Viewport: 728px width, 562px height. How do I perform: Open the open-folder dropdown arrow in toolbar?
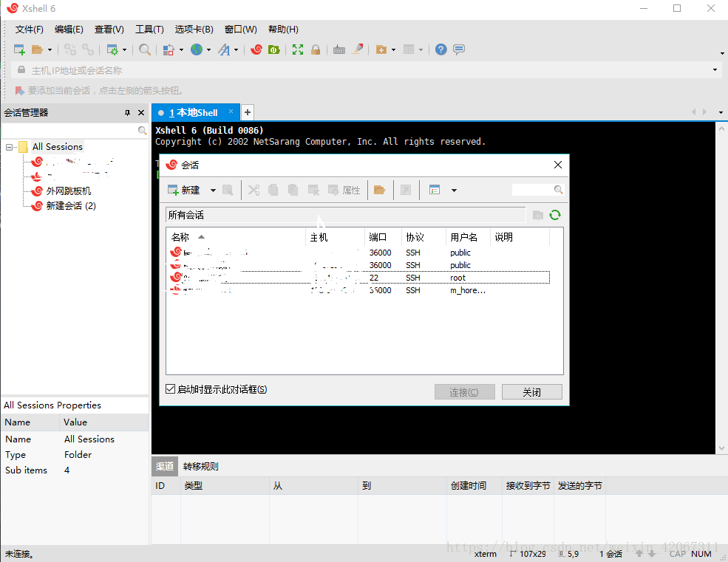click(x=50, y=49)
